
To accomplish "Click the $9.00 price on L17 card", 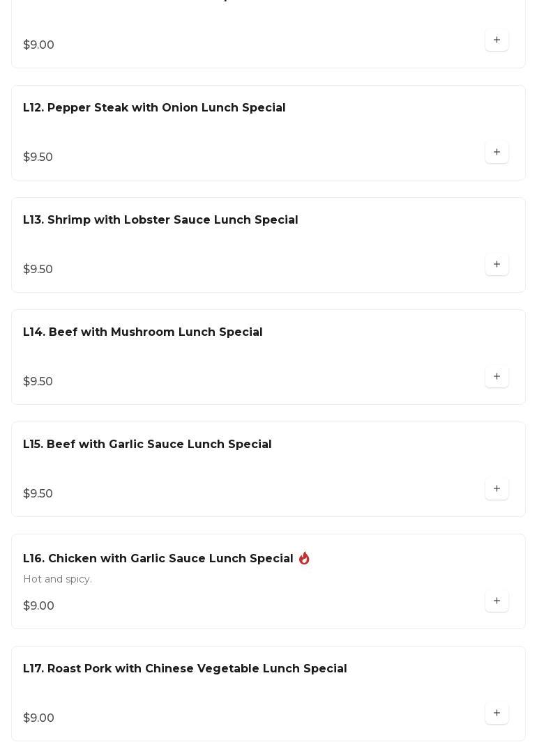I will pos(38,718).
